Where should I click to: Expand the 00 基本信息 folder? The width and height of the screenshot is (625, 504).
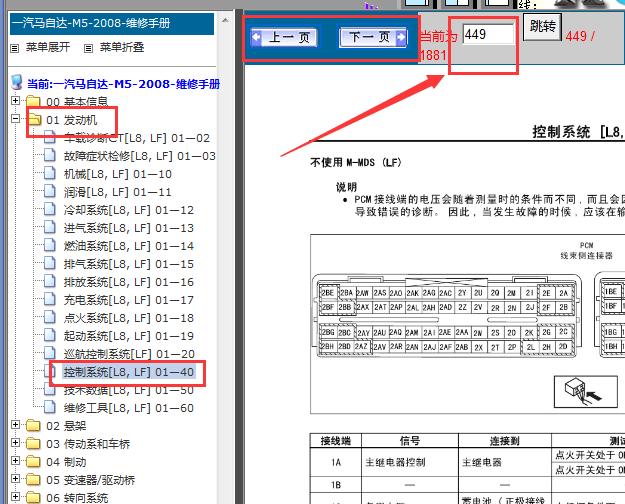click(x=16, y=100)
